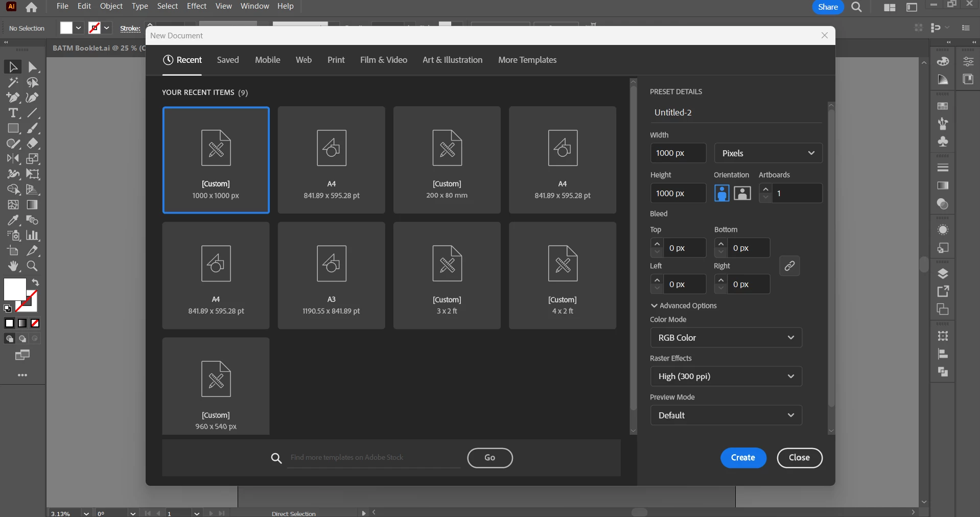The height and width of the screenshot is (517, 980).
Task: Click the Fill color box in Tools panel
Action: click(x=15, y=290)
